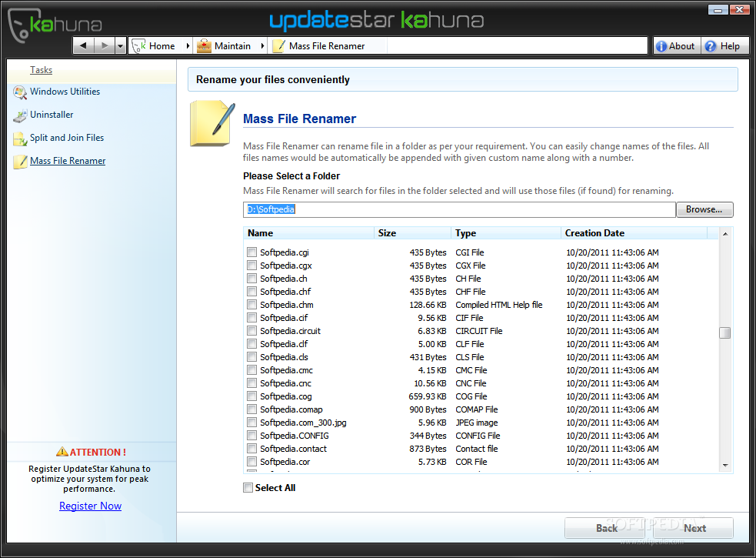This screenshot has height=558, width=756.
Task: Sort by the Name column header
Action: coord(309,233)
